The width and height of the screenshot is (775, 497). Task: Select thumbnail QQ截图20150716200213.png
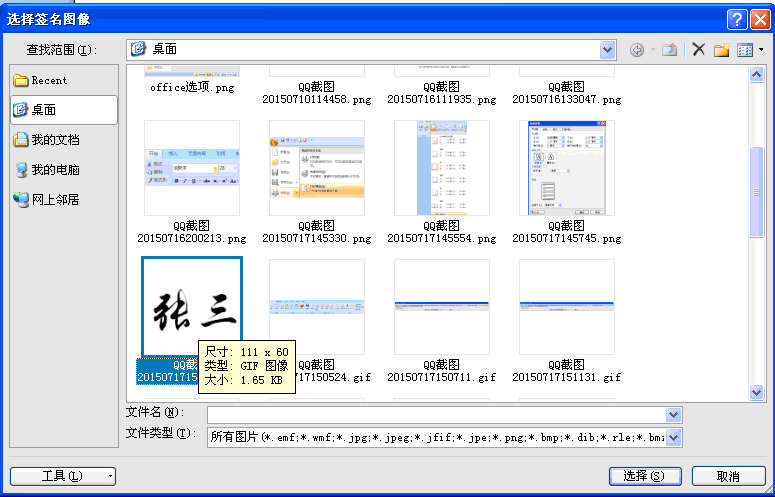tap(192, 168)
